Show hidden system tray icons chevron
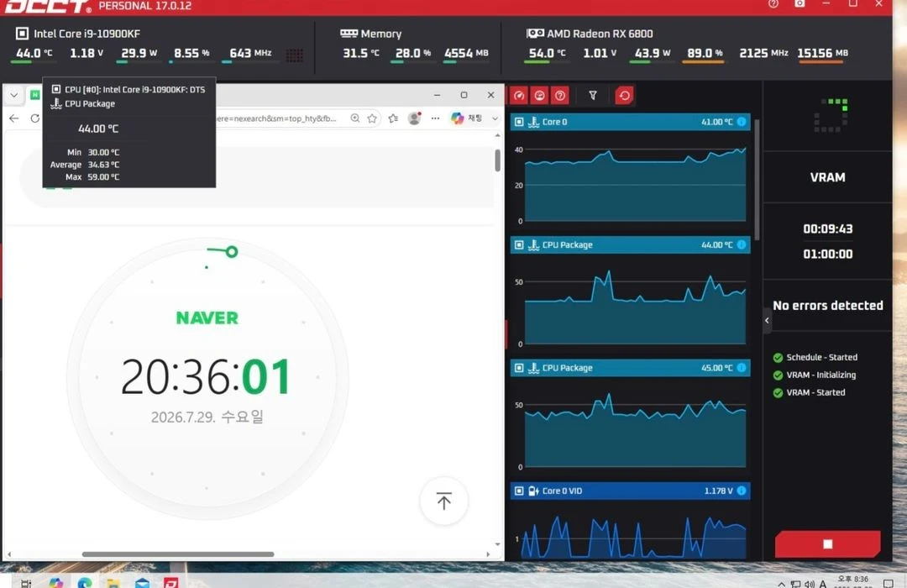907x588 pixels. click(781, 584)
